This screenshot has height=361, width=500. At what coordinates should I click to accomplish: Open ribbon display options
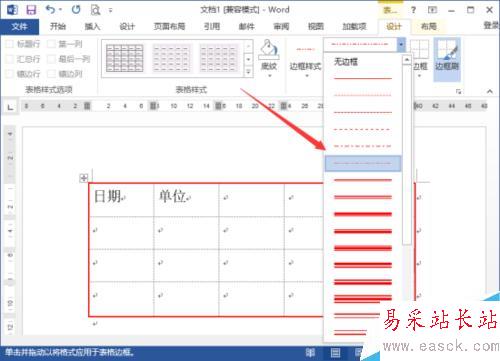432,10
